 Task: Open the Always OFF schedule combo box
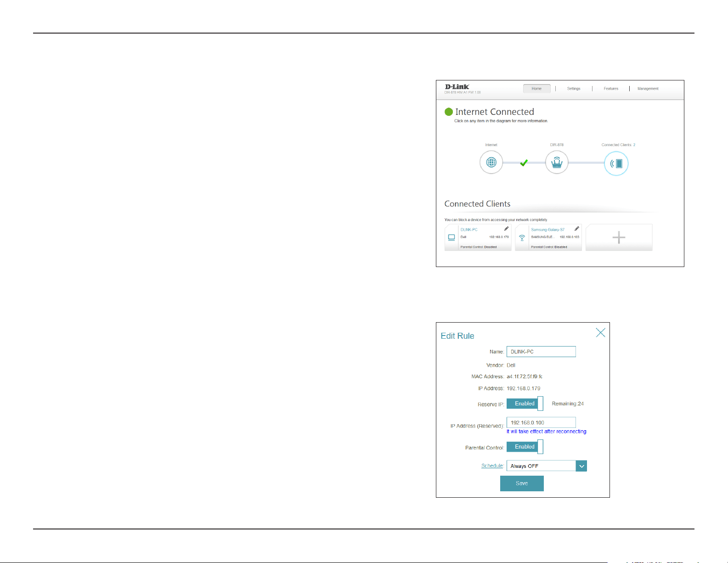[547, 466]
